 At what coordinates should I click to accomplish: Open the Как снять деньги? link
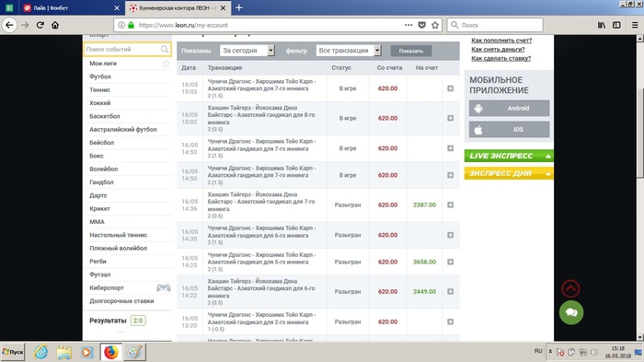[x=498, y=50]
